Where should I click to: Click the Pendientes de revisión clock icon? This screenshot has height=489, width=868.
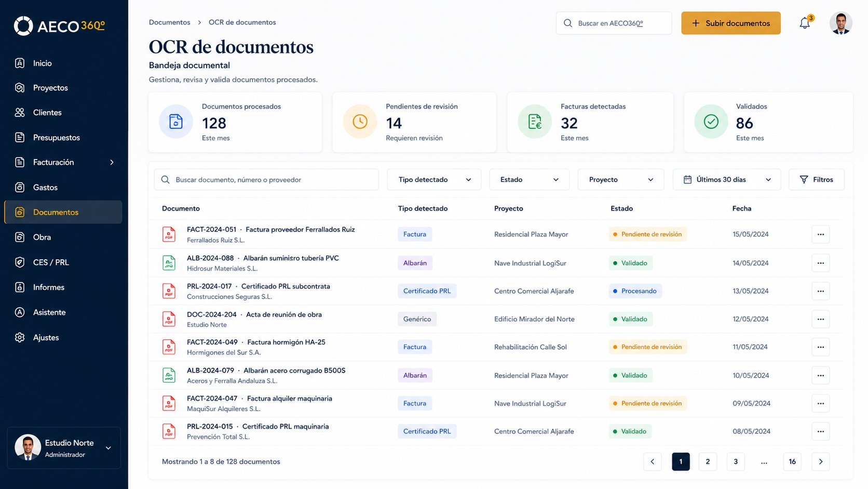click(360, 122)
